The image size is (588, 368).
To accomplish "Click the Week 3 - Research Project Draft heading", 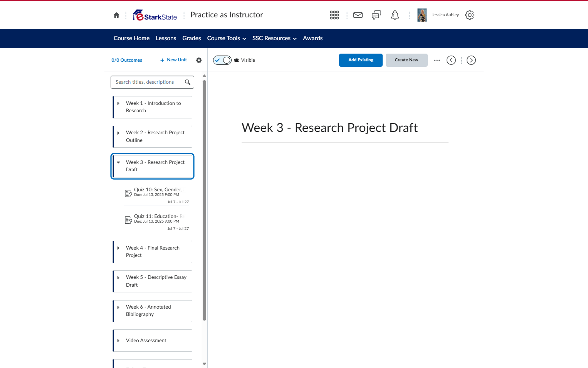I will click(x=329, y=128).
